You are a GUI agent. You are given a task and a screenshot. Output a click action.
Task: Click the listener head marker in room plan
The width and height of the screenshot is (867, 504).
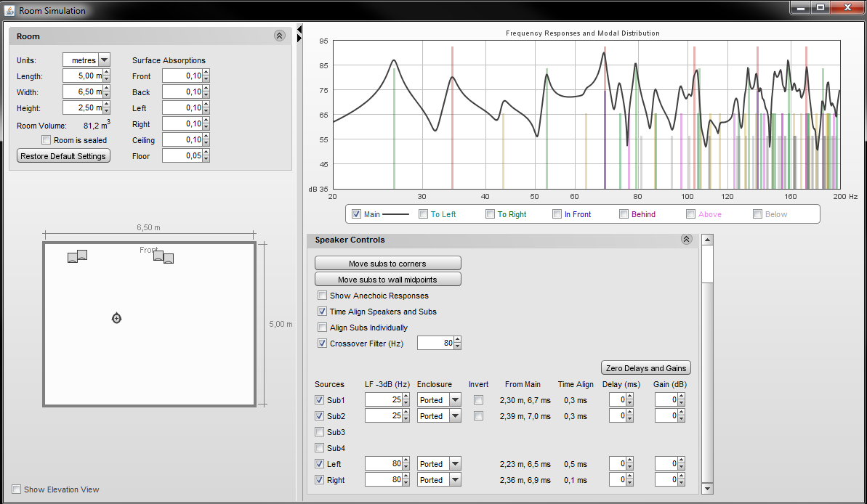pos(116,318)
